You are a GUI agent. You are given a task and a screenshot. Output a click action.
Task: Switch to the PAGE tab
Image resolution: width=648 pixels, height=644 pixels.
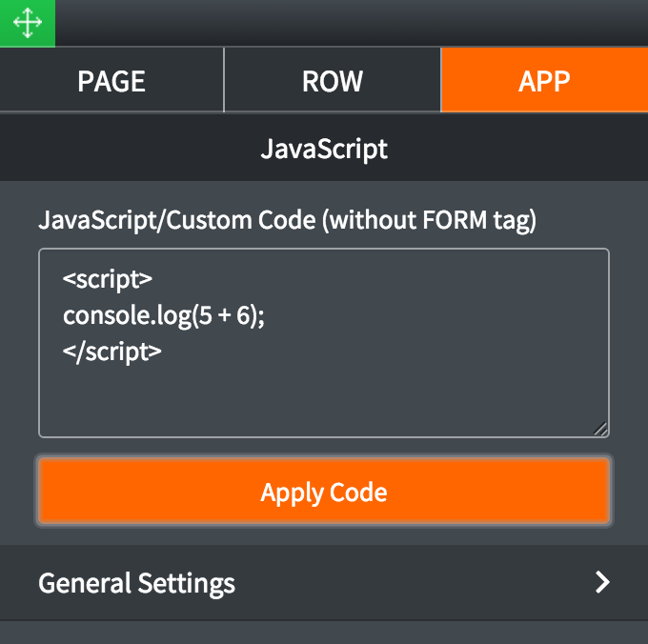(x=111, y=81)
